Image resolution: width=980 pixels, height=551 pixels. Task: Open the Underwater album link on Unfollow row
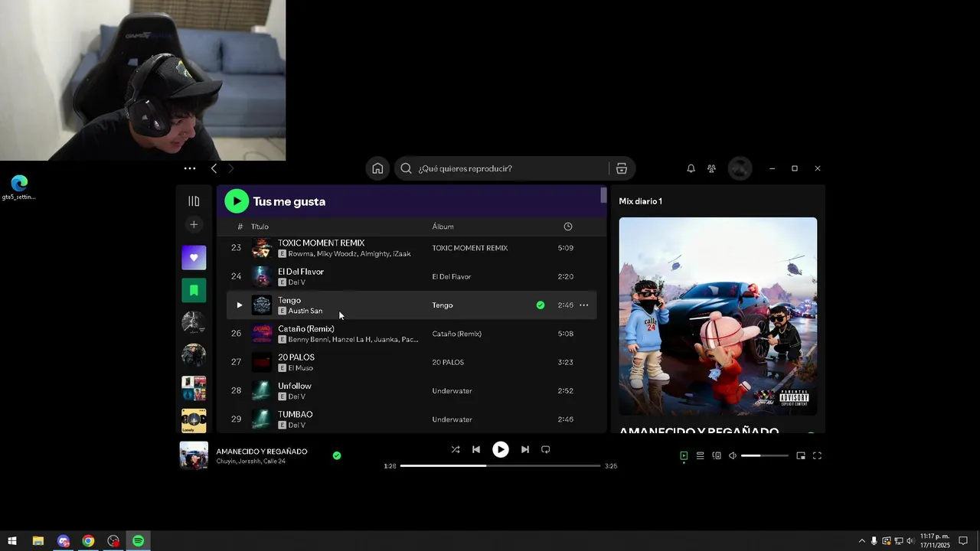click(x=452, y=391)
